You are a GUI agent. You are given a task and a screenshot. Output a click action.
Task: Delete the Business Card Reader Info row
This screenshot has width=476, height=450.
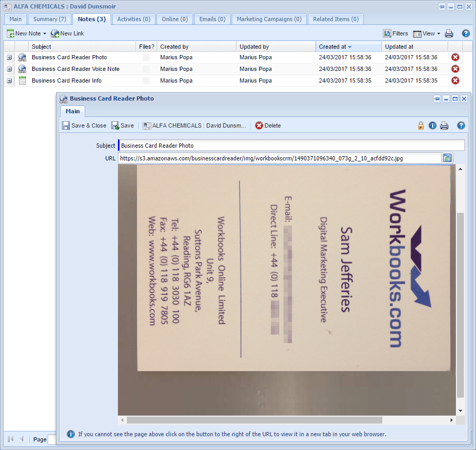(x=455, y=80)
